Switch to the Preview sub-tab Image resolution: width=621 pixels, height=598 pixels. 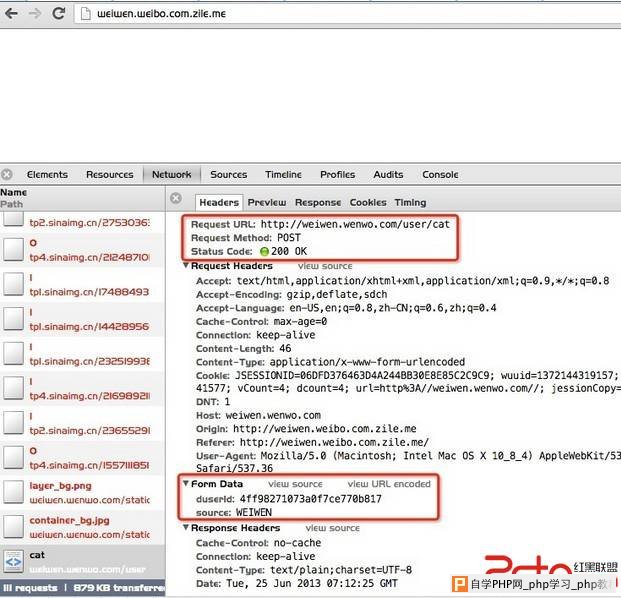(x=267, y=203)
